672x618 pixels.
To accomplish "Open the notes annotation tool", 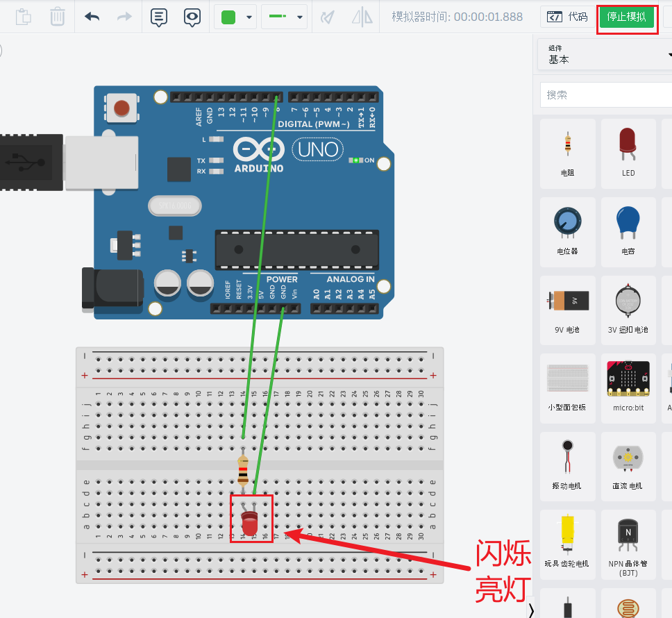I will (x=158, y=17).
